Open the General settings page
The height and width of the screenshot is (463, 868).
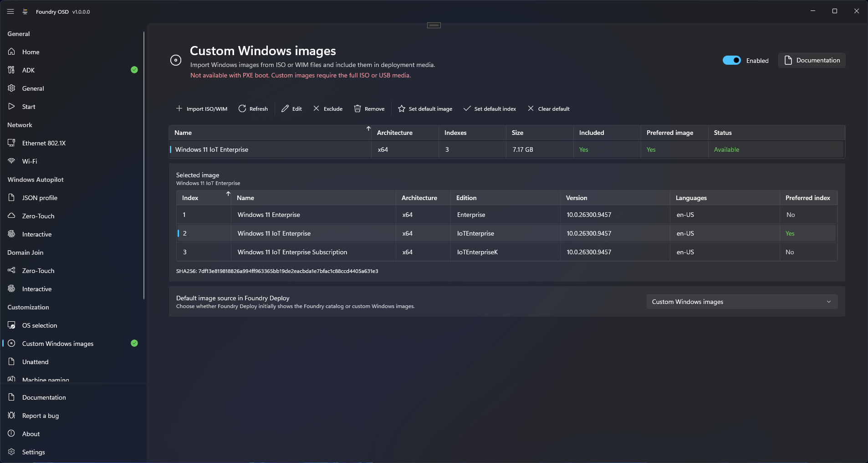tap(73, 88)
